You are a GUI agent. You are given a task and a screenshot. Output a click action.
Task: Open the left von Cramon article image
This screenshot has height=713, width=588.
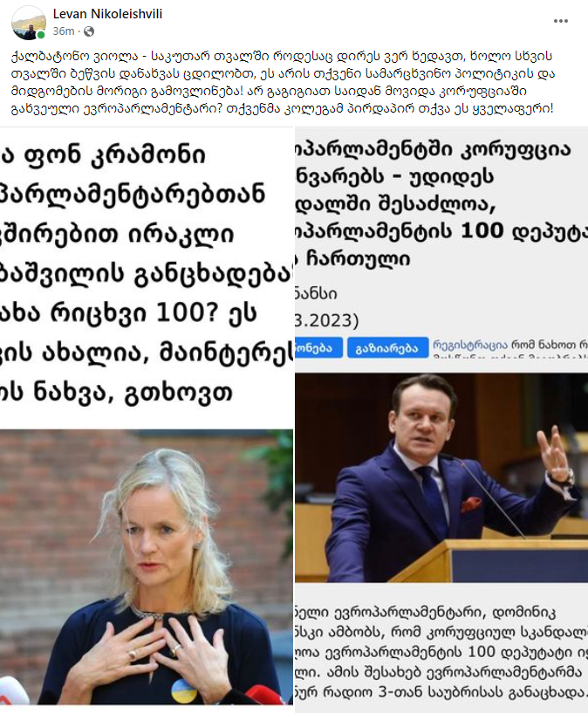coord(147,416)
